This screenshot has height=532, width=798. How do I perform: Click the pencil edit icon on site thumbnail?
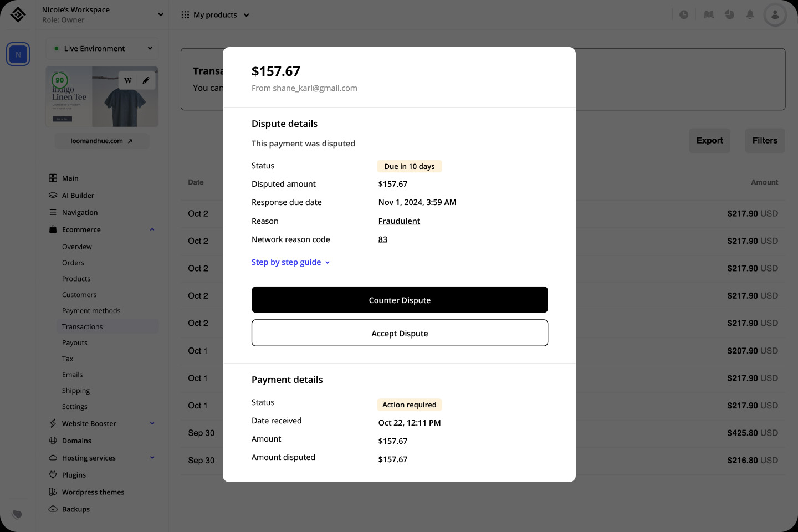pos(146,80)
